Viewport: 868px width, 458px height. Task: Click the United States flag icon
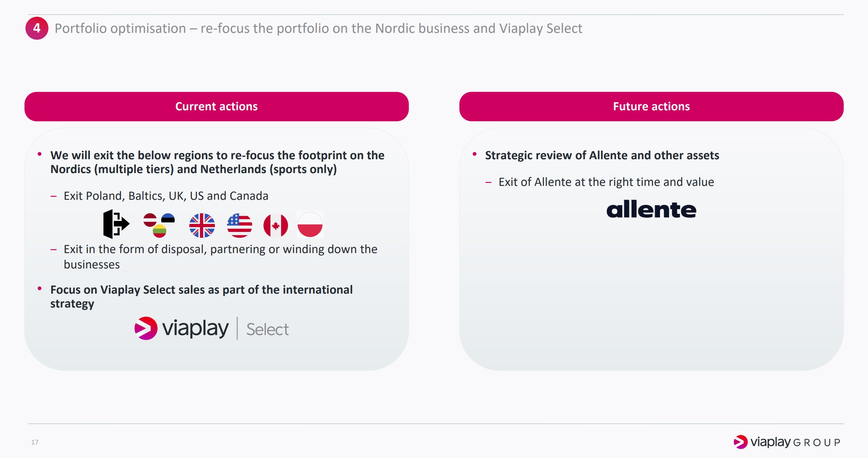point(239,225)
